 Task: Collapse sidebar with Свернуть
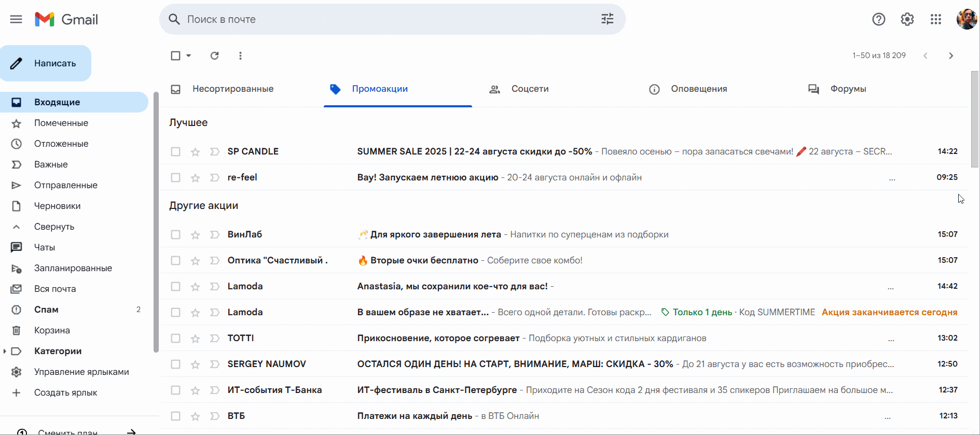coord(54,227)
